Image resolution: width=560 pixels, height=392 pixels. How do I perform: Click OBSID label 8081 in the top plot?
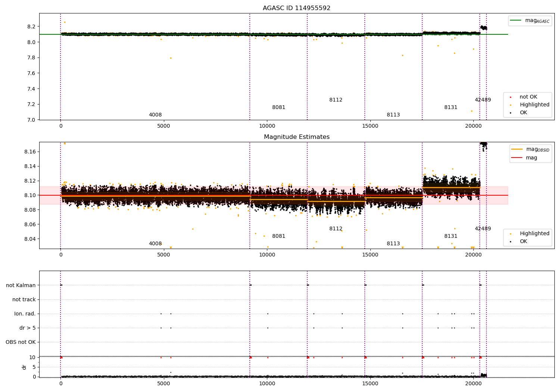tap(279, 108)
